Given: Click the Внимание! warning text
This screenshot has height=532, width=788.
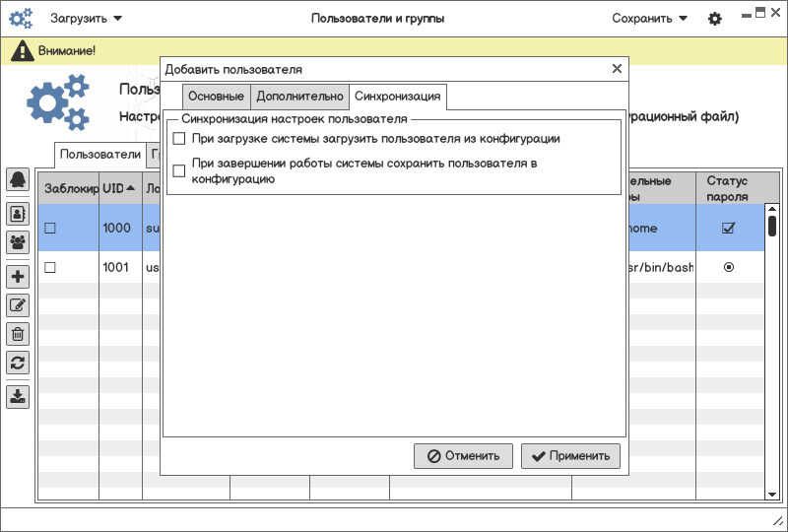Looking at the screenshot, I should click(67, 51).
